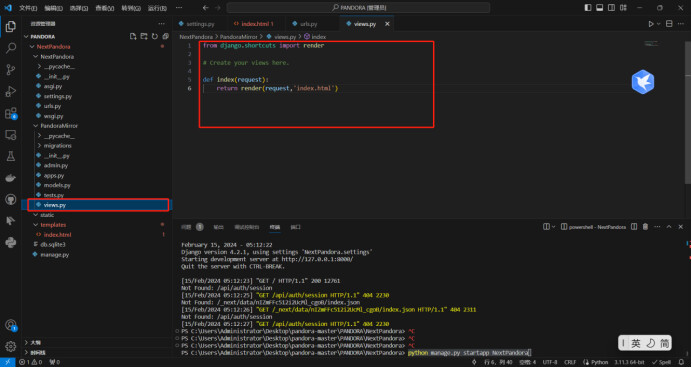Open manage.py in the file tree
Screen dimensions: 692x368
tap(54, 255)
